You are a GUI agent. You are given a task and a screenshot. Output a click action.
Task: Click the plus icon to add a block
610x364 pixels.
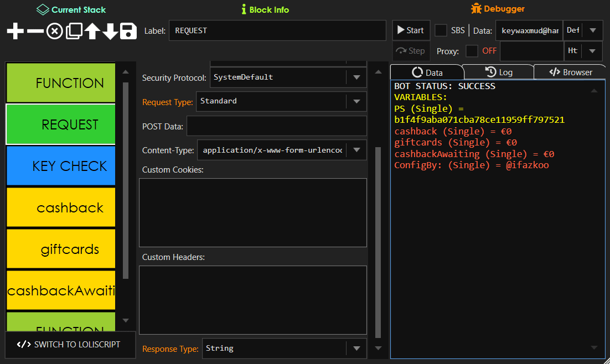[15, 32]
